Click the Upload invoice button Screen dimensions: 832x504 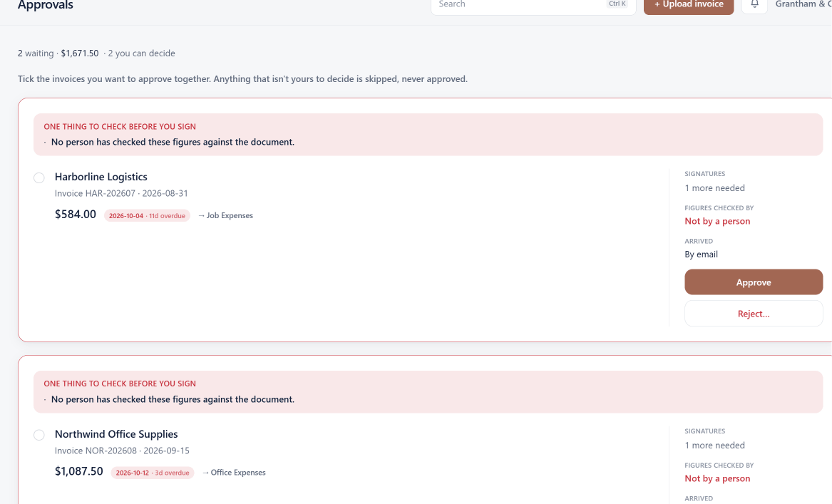click(x=688, y=5)
